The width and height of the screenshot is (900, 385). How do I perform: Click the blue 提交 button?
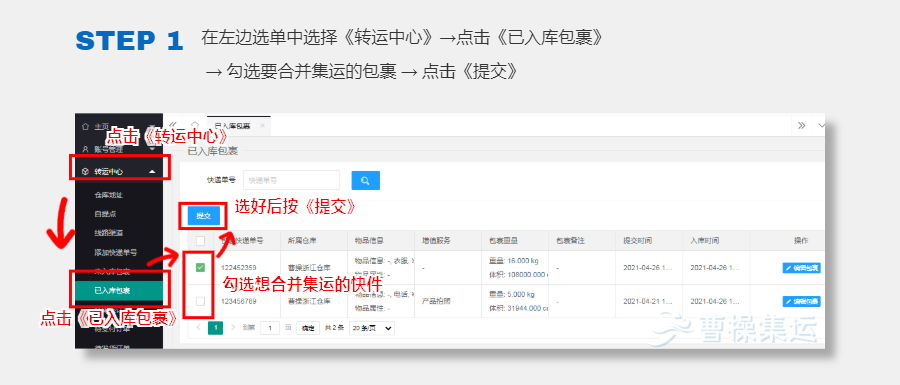204,216
